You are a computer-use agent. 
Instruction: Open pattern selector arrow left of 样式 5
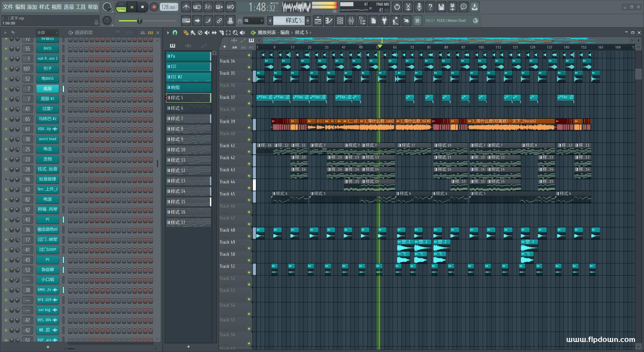(270, 20)
